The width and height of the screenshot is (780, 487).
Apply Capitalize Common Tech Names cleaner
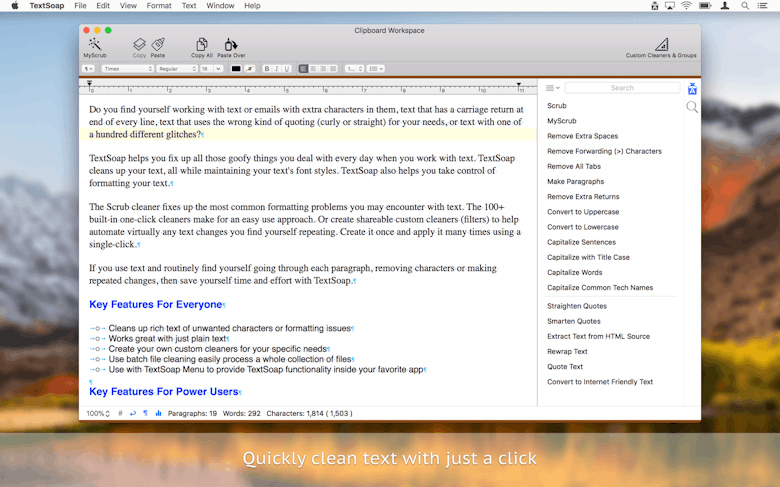click(600, 288)
